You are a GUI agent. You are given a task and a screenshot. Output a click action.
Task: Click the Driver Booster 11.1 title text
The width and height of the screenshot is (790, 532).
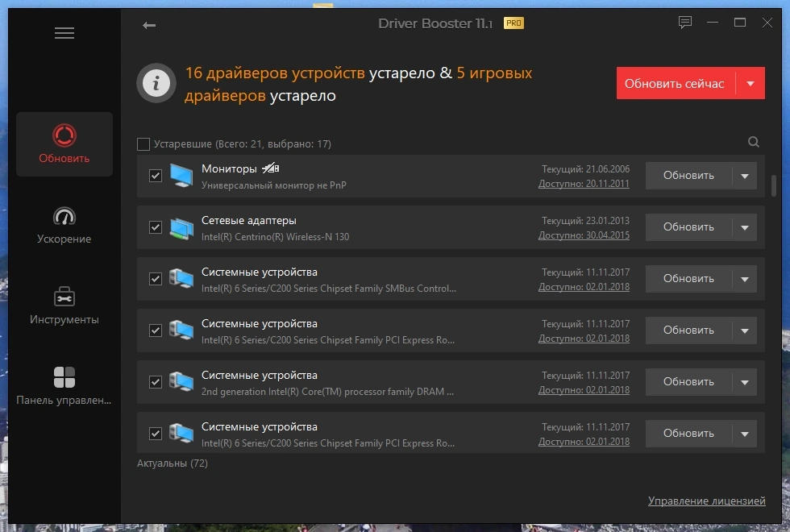pos(435,23)
